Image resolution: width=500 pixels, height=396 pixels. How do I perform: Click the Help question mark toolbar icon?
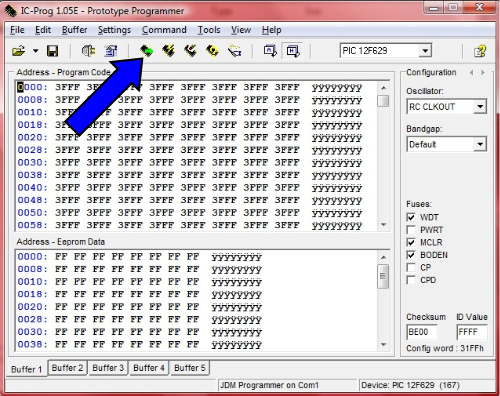pos(480,51)
